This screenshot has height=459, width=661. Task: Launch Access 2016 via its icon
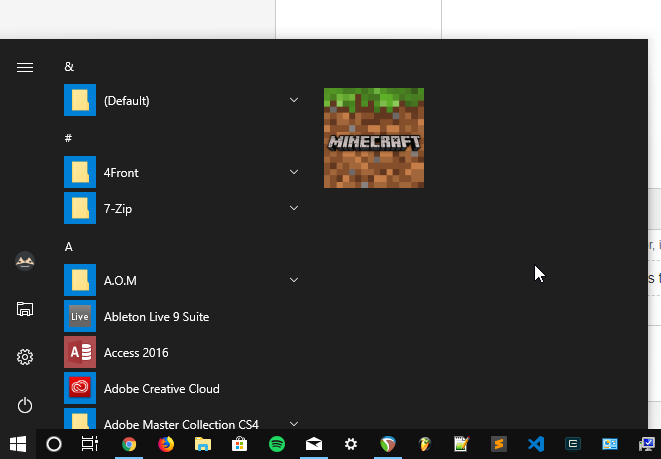coord(80,352)
